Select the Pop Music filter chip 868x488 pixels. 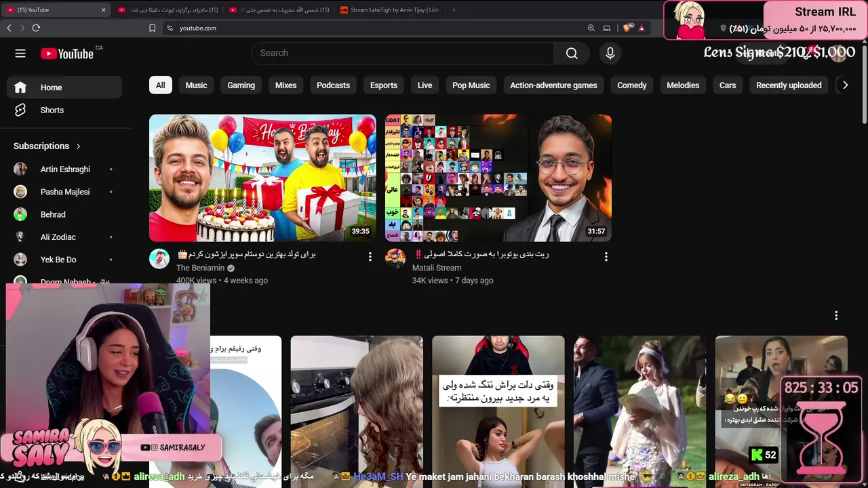point(471,85)
